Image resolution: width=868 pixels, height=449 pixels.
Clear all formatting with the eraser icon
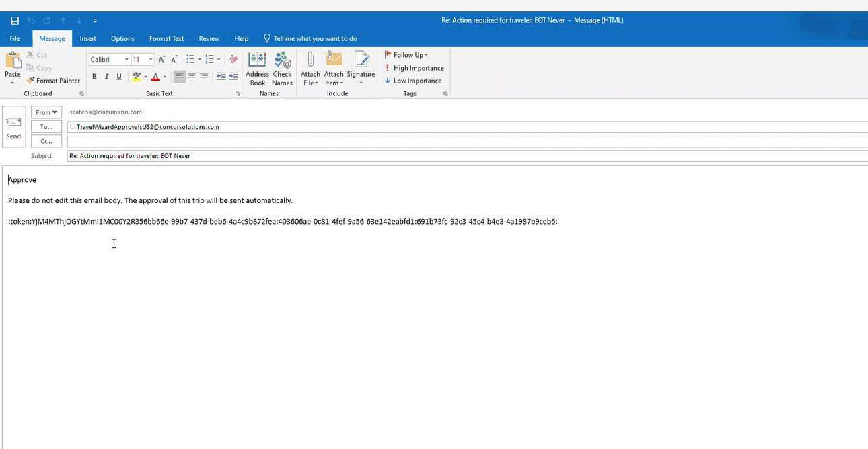click(x=233, y=59)
